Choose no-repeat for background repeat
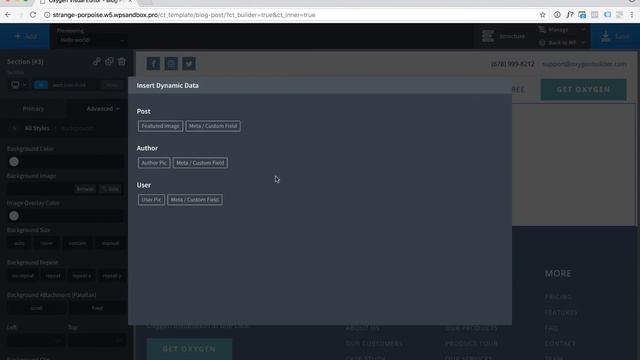The width and height of the screenshot is (640, 360). [23, 276]
